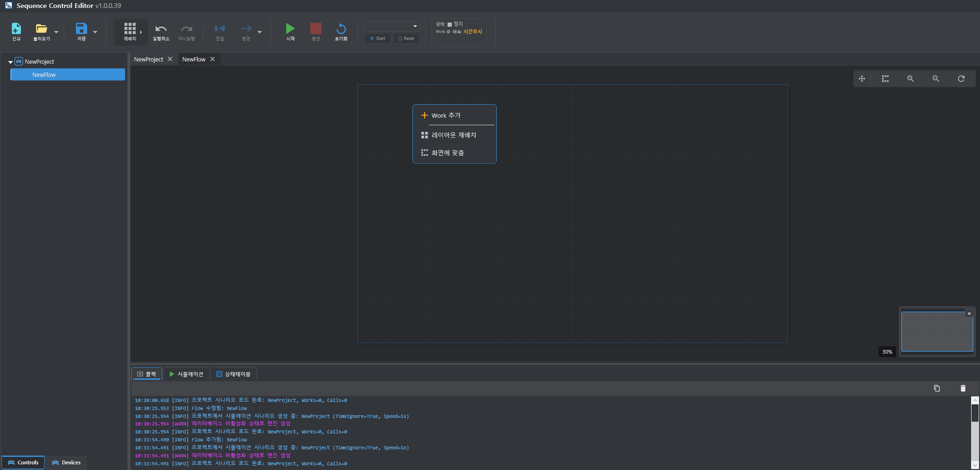Open the 불러오기 dropdown arrow
The image size is (980, 470).
(56, 32)
